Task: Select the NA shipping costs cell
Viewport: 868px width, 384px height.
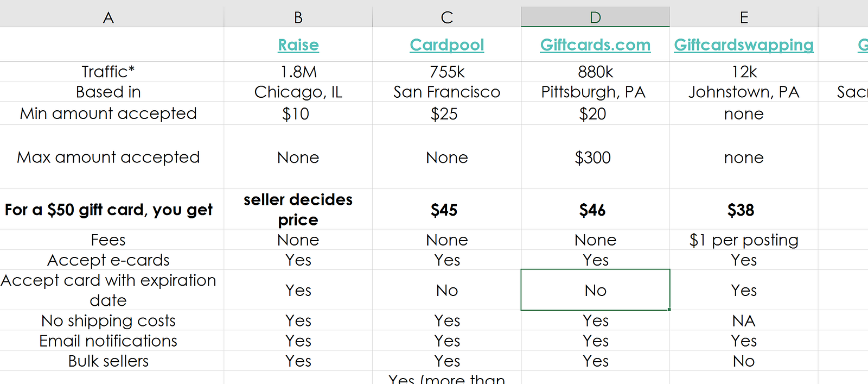Action: [x=744, y=321]
